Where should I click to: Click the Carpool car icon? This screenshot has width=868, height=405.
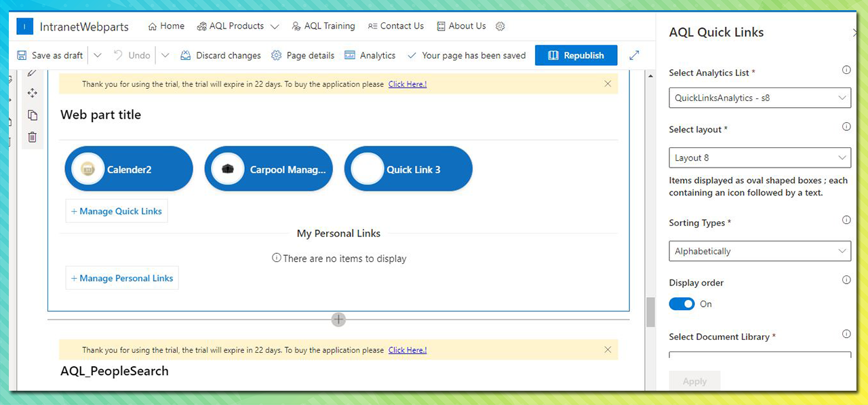click(x=227, y=169)
